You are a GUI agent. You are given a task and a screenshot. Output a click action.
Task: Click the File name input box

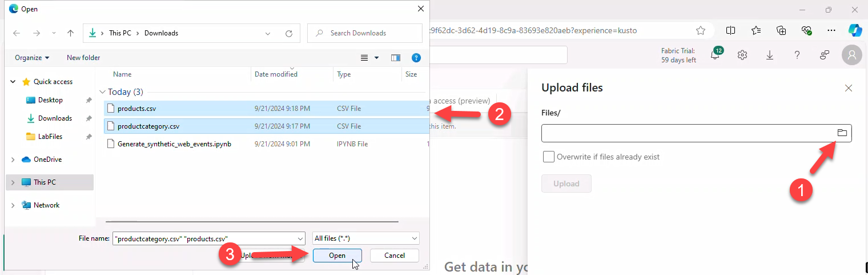pos(204,238)
